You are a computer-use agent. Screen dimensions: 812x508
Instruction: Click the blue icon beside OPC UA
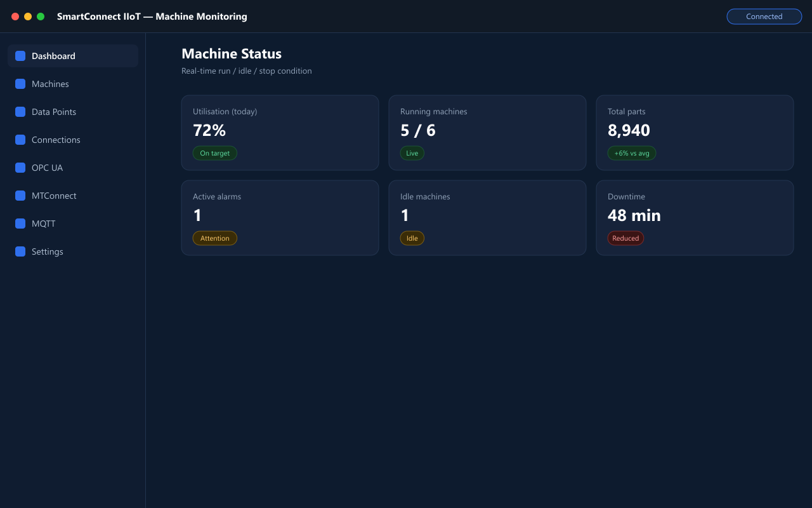point(20,168)
